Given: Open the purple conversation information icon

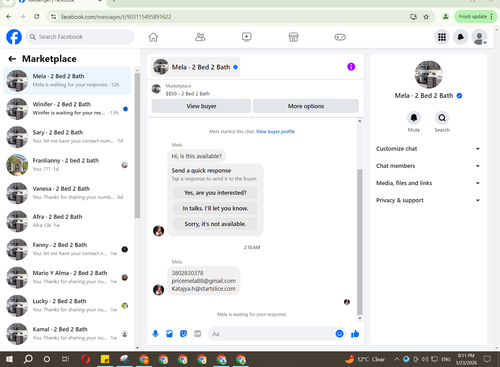Looking at the screenshot, I should point(351,67).
